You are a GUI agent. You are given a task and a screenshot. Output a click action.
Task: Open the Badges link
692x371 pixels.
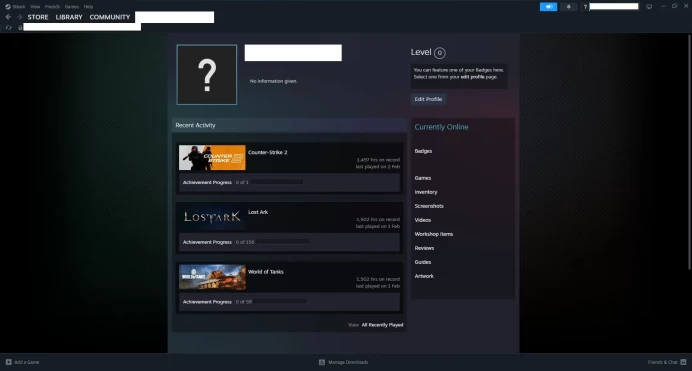click(423, 151)
